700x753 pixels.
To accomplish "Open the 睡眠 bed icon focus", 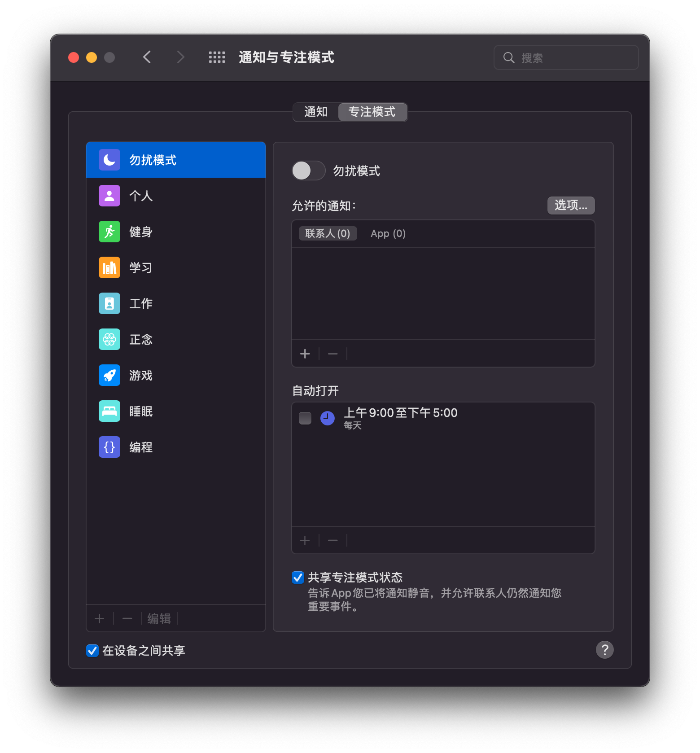I will point(109,411).
